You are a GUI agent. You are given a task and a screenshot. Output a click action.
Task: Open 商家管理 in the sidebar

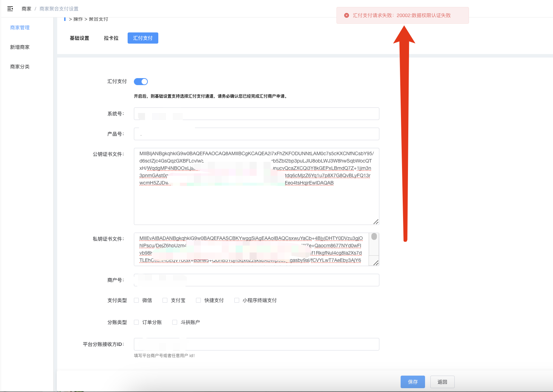click(x=20, y=28)
